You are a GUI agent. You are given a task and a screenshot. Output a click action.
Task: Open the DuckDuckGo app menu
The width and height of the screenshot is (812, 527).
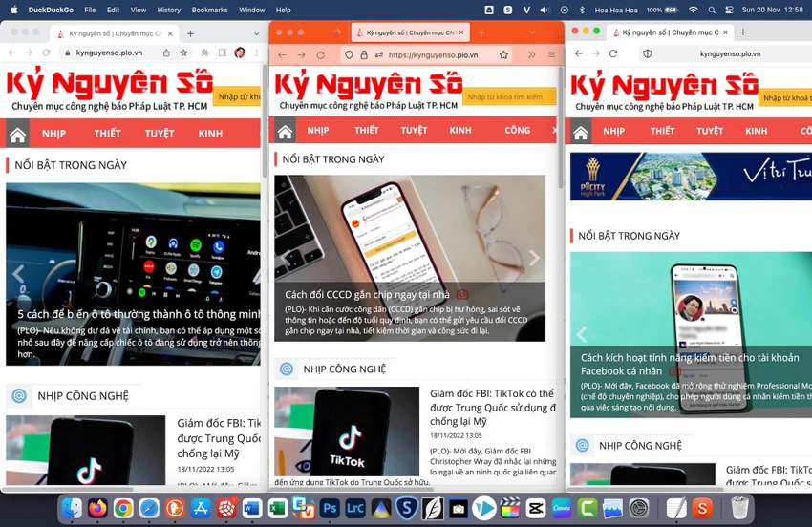(51, 10)
